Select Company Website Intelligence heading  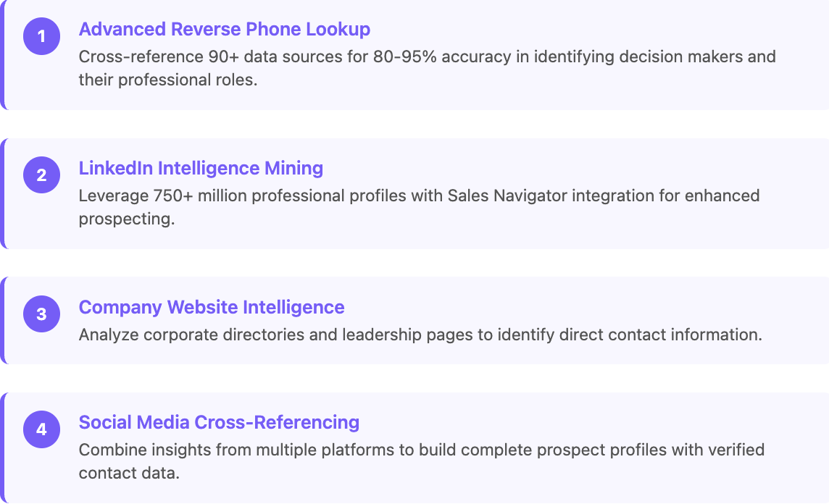212,307
